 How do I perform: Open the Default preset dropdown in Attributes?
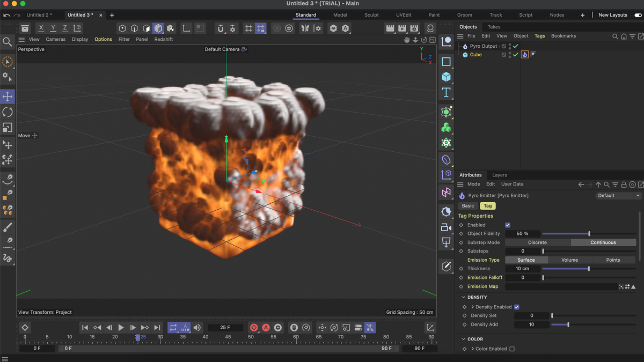point(618,196)
